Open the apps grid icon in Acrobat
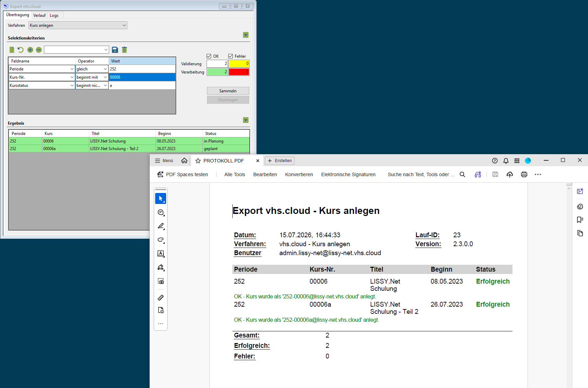Screen dimensions: 588x388 (x=517, y=161)
